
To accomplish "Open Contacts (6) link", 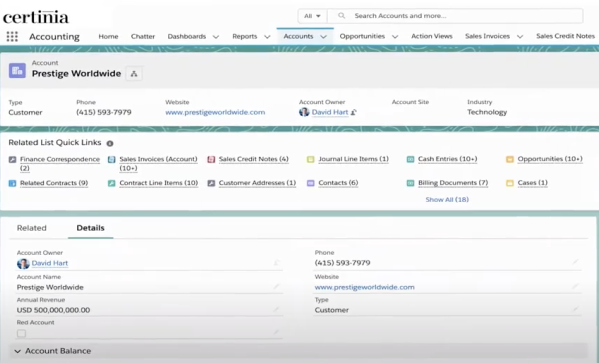I will click(x=338, y=183).
